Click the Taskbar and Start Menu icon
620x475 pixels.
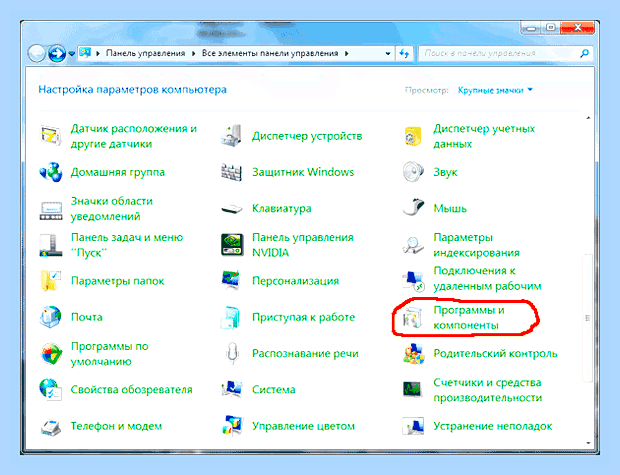[x=51, y=245]
